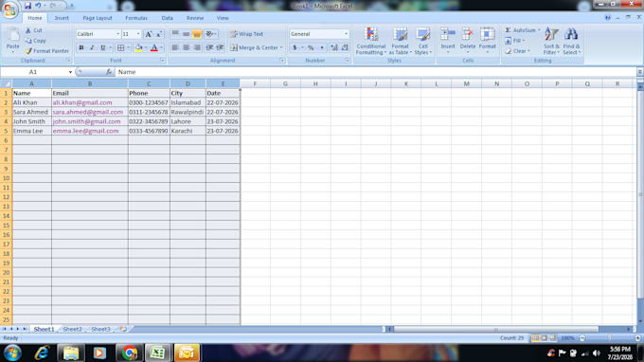Screen dimensions: 644x362
Task: Apply yellow fill color
Action: (139, 47)
